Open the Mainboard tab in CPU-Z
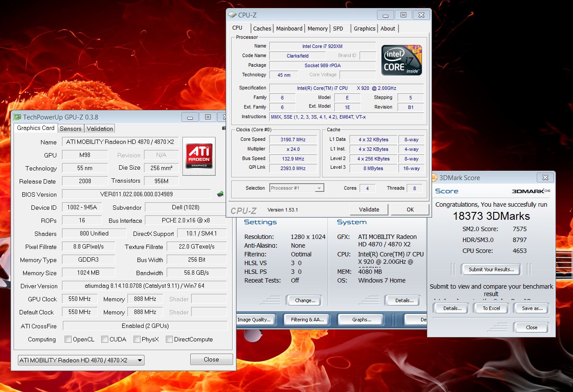 tap(289, 28)
